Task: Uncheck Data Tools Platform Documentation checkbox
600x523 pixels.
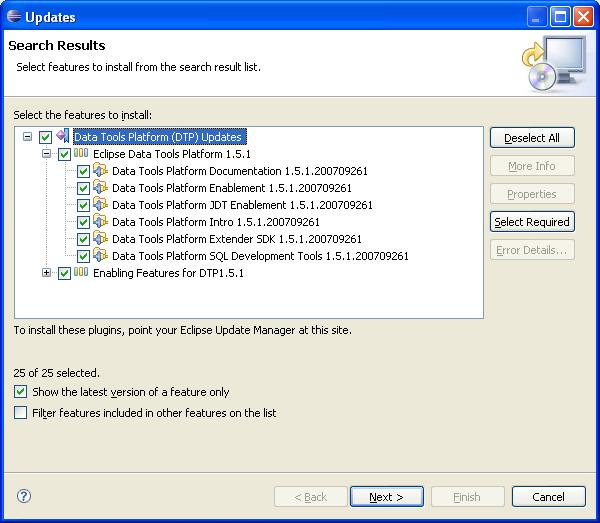Action: [x=83, y=171]
